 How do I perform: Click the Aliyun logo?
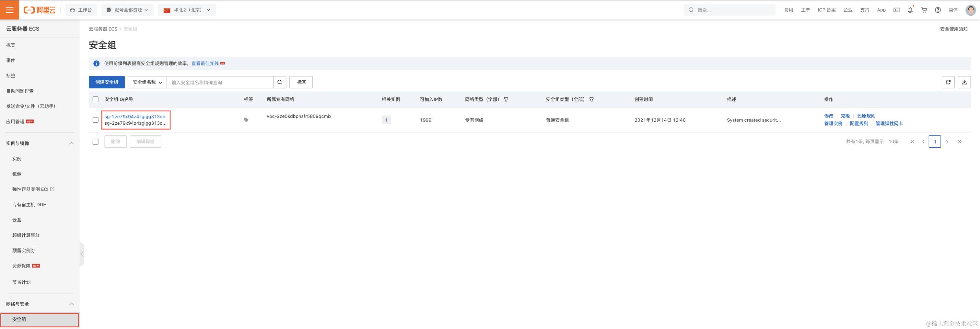tap(40, 10)
